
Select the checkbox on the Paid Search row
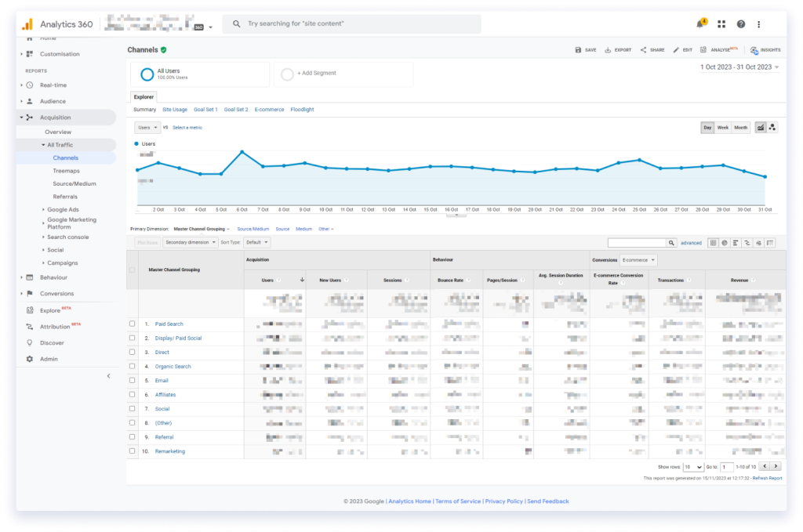tap(132, 324)
